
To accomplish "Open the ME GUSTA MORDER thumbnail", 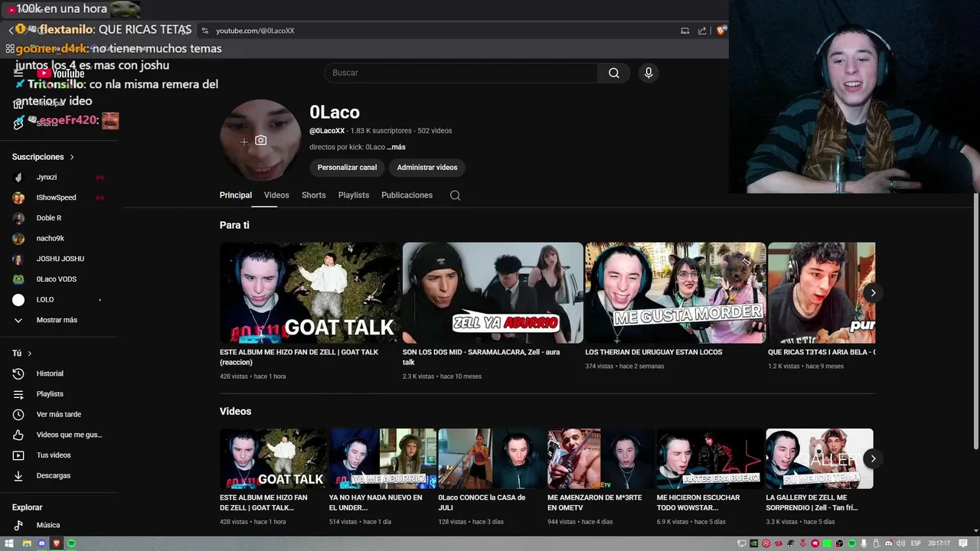I will tap(675, 293).
